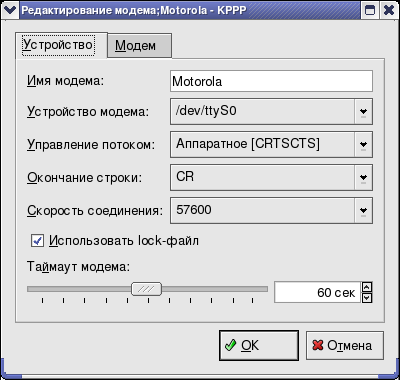
Task: Expand the Скорость соединения dropdown showing 57600
Action: pos(271,210)
